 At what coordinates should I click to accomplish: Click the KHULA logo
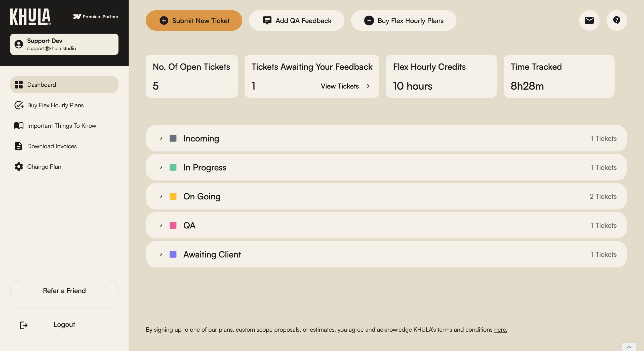click(x=30, y=17)
